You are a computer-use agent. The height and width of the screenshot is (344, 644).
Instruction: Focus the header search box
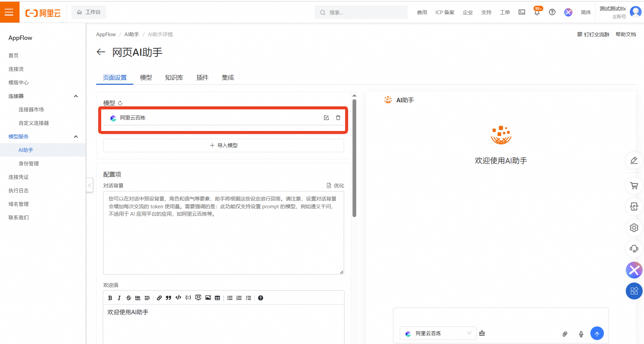pyautogui.click(x=361, y=12)
